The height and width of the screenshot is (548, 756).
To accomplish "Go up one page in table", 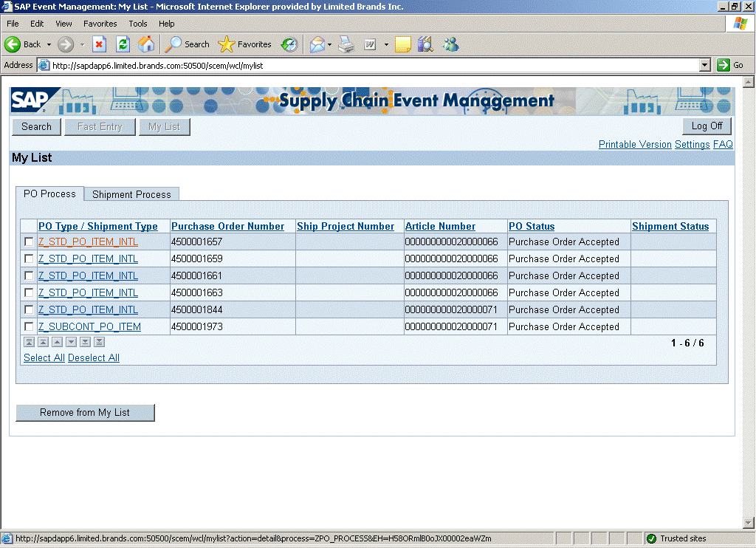I will (x=43, y=342).
